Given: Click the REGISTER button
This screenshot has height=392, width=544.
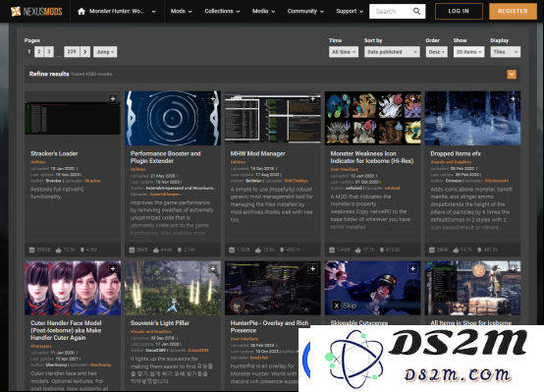Looking at the screenshot, I should tap(513, 11).
